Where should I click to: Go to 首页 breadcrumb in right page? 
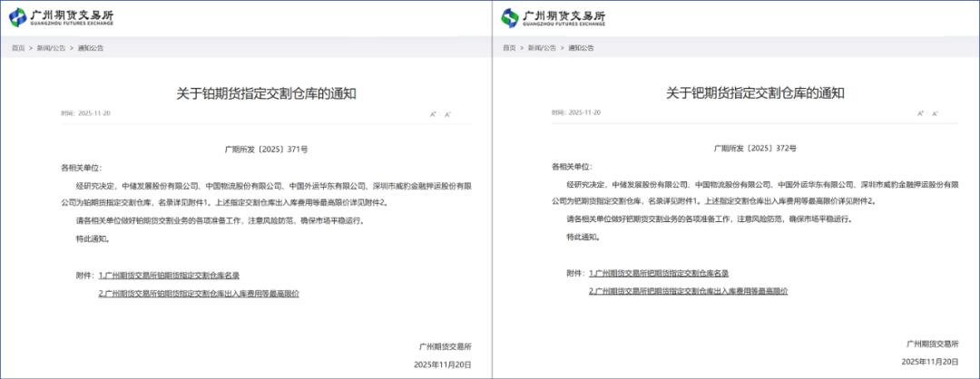(509, 47)
